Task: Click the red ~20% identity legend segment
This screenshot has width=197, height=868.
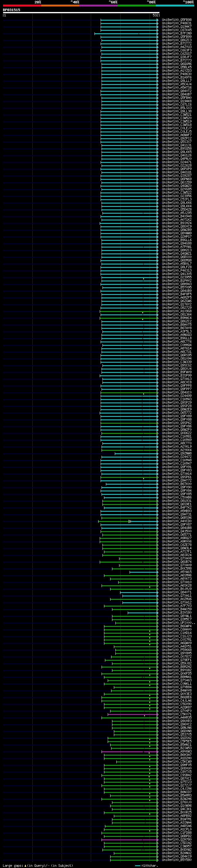Action: coord(22,6)
